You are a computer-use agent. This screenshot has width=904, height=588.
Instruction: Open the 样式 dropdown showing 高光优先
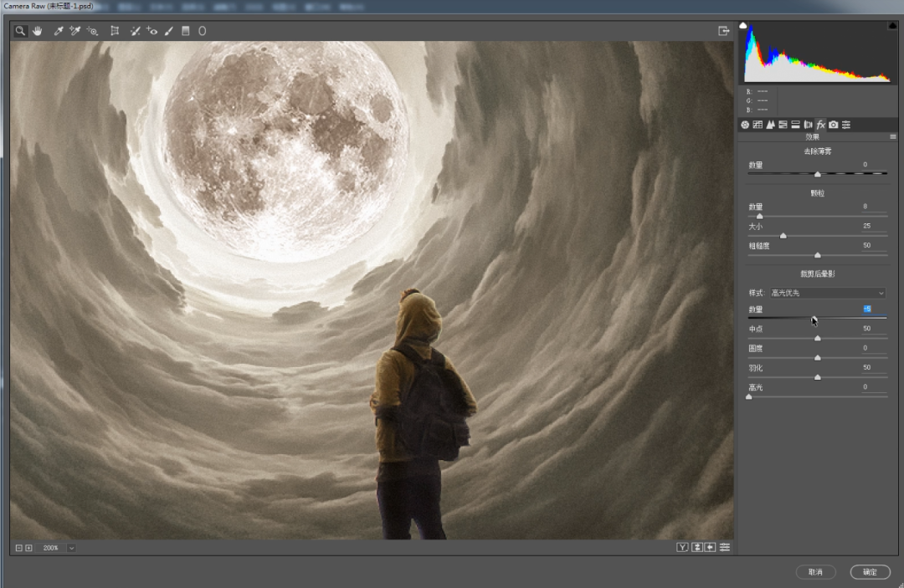[827, 293]
